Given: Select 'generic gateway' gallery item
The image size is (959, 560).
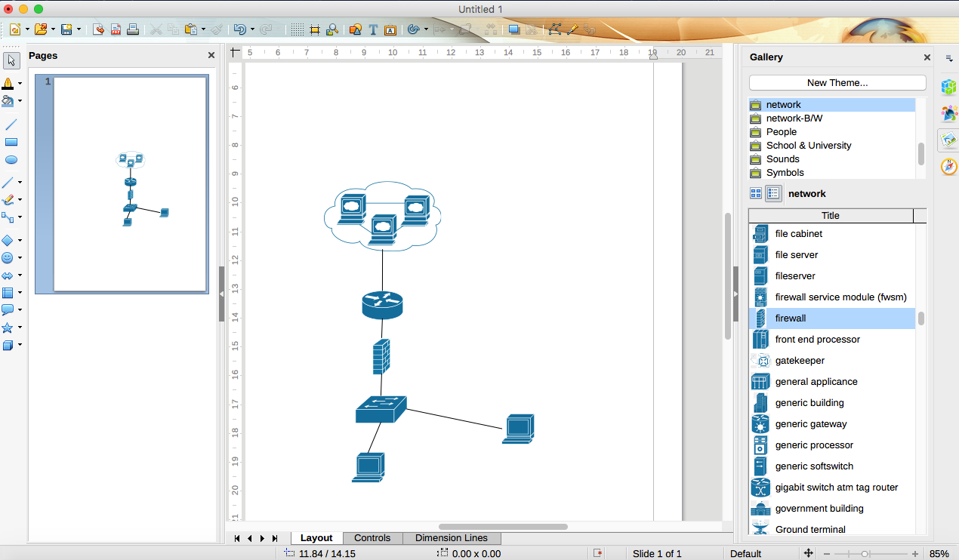Looking at the screenshot, I should 832,424.
